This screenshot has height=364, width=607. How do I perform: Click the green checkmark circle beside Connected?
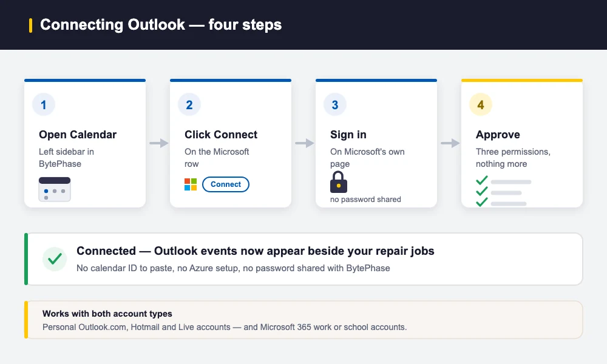pos(55,259)
